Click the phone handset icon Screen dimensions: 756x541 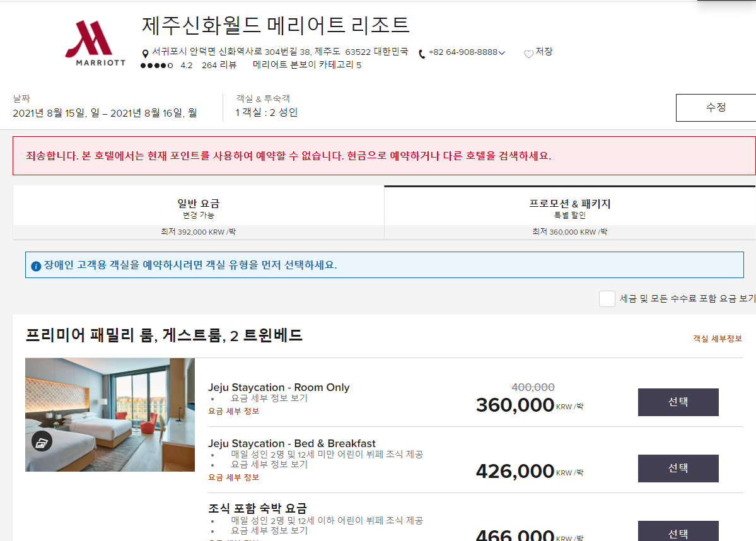click(x=421, y=54)
